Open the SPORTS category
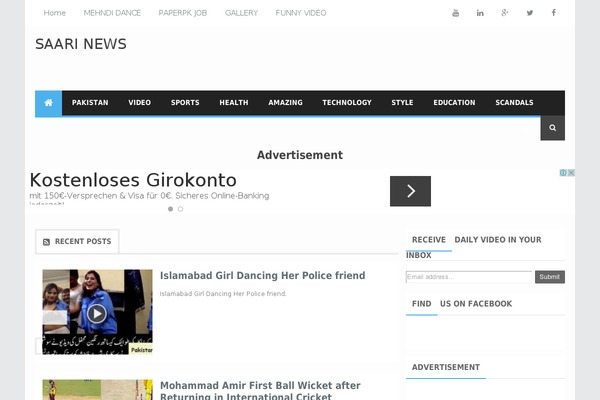This screenshot has height=400, width=600. click(x=185, y=103)
